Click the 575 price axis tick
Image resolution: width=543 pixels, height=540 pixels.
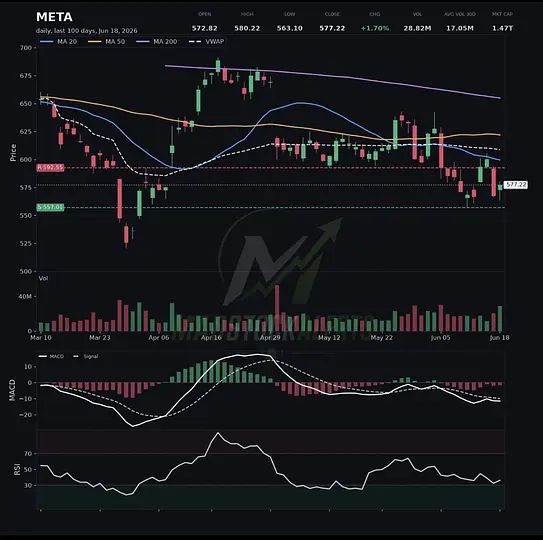click(26, 187)
